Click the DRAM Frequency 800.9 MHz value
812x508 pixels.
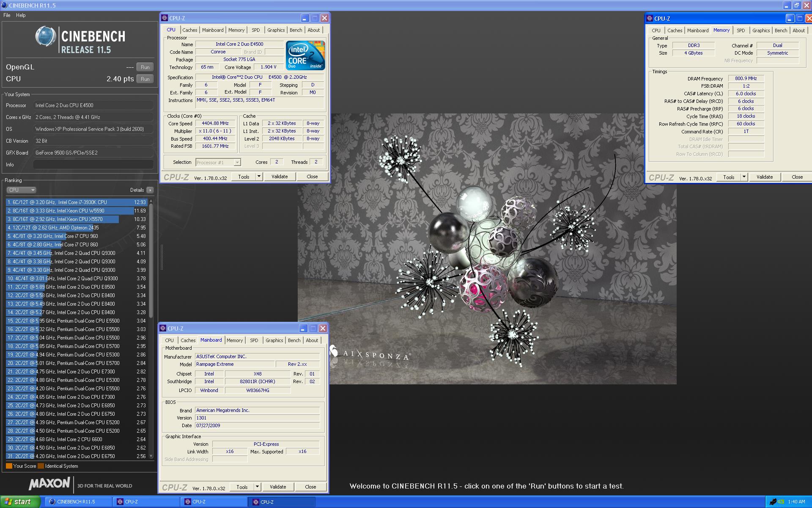coord(746,78)
